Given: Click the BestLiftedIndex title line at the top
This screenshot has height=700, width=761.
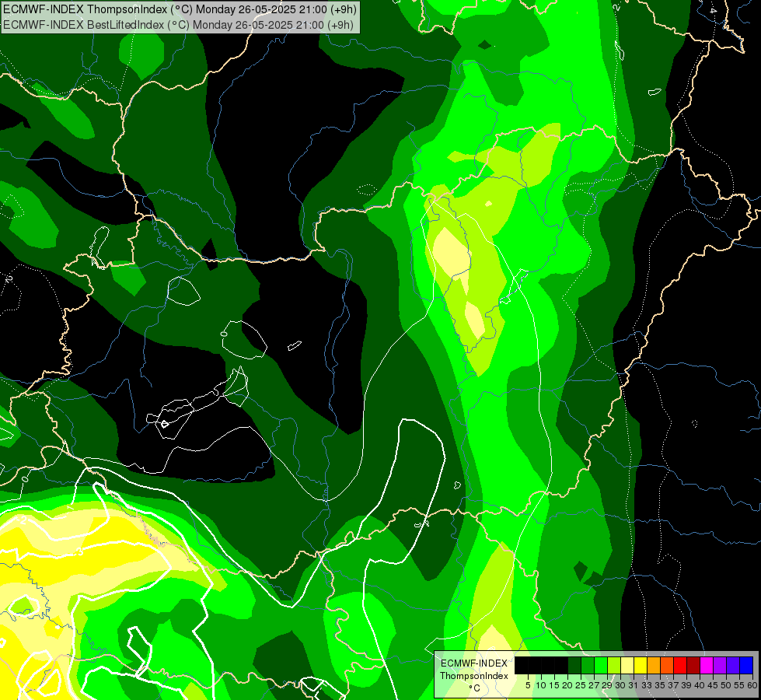Looking at the screenshot, I should [x=179, y=25].
